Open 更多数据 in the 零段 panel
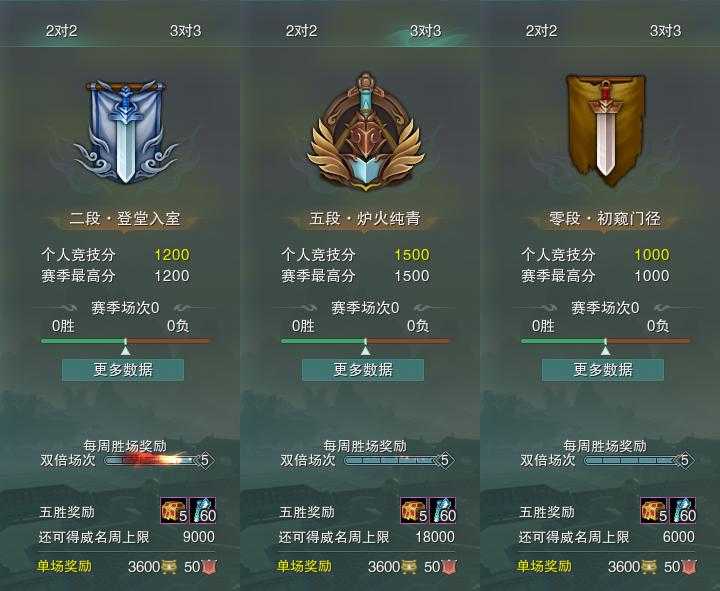This screenshot has width=720, height=591. 603,370
